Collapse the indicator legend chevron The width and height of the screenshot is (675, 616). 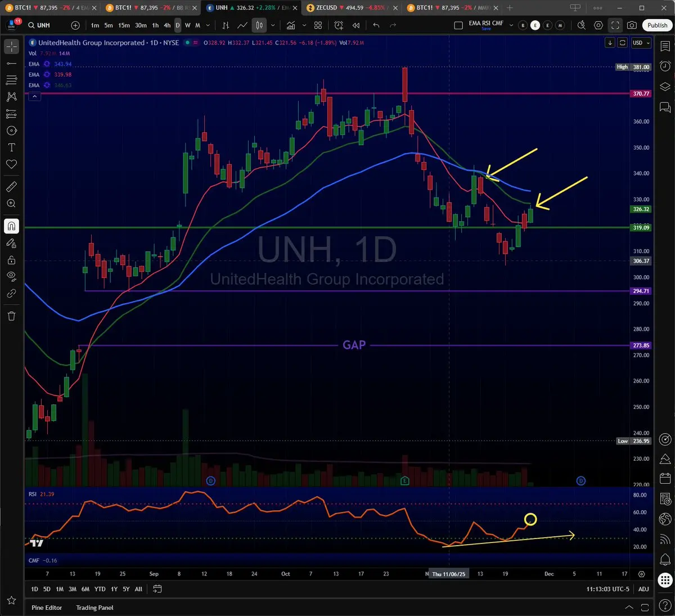pyautogui.click(x=34, y=96)
